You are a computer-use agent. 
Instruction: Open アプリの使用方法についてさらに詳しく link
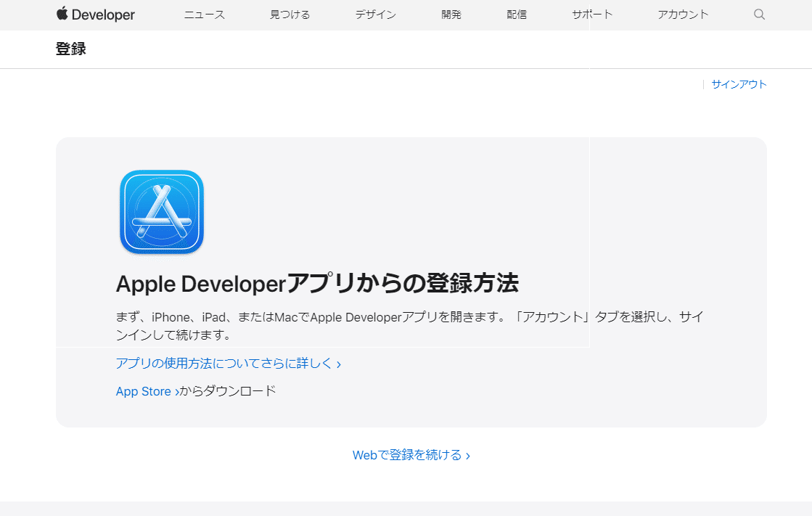(x=229, y=364)
